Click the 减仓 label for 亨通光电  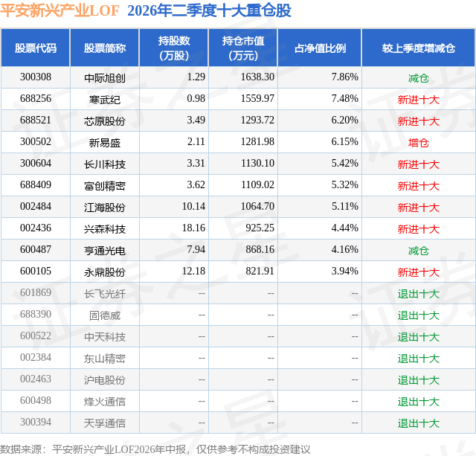[419, 251]
